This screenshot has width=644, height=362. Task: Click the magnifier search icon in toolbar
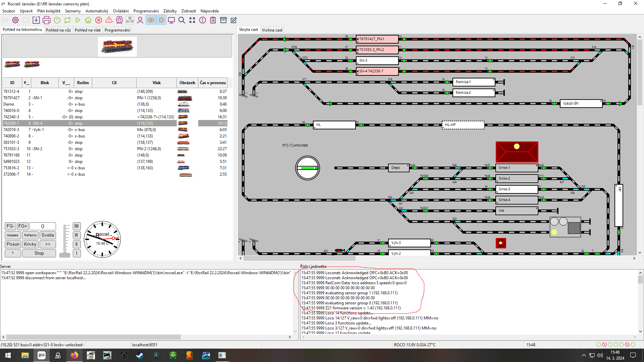(182, 20)
